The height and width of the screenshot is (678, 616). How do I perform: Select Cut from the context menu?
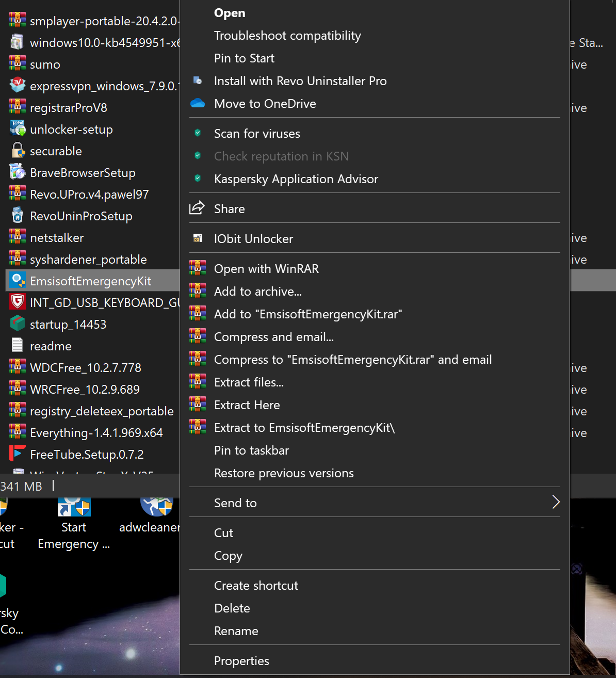223,533
